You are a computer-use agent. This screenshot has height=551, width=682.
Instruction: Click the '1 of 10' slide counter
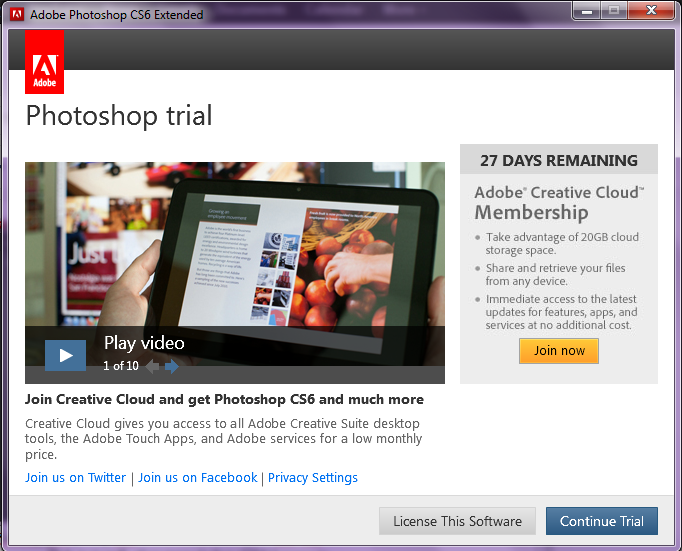point(120,366)
